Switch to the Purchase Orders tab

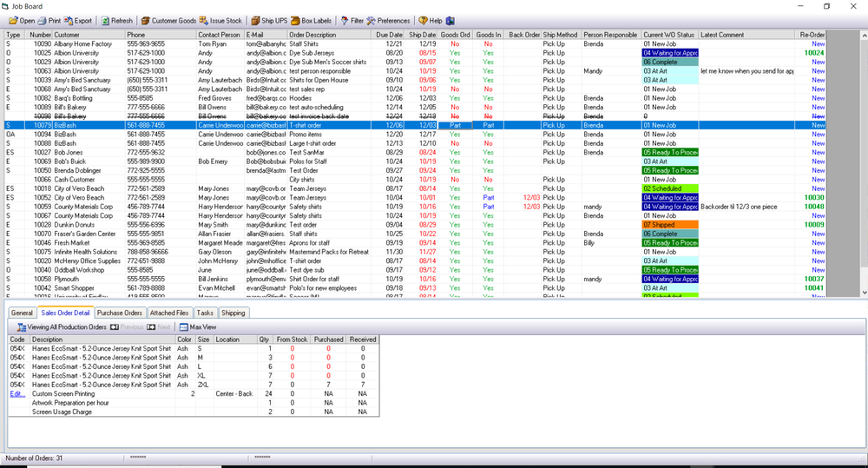(120, 313)
